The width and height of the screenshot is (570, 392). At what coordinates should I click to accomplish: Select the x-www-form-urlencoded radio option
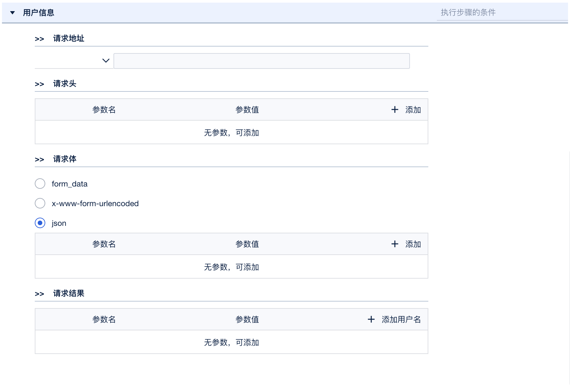coord(40,203)
